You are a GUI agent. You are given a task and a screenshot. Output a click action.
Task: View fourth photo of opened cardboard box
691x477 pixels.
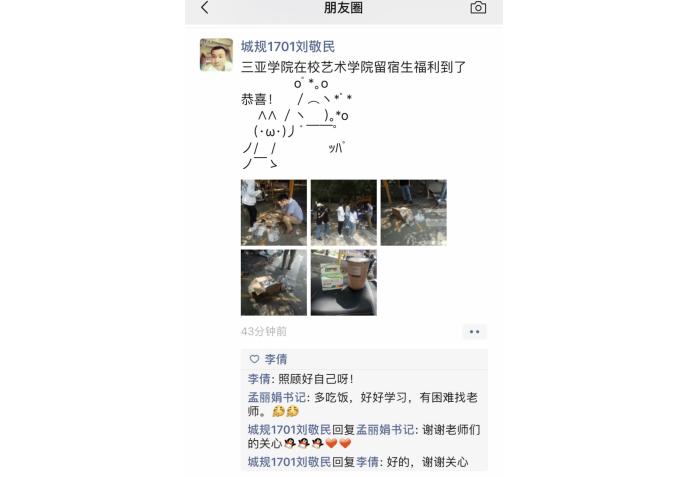[x=274, y=283]
